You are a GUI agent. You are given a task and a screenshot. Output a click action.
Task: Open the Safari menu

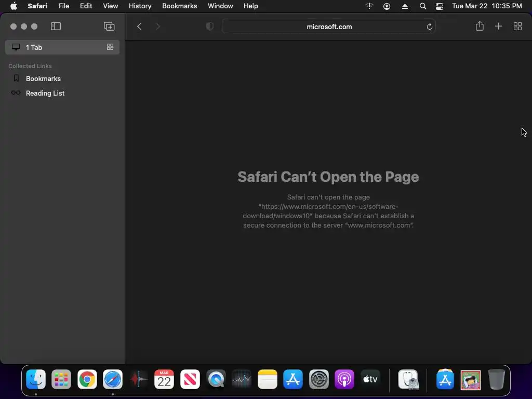(x=37, y=6)
